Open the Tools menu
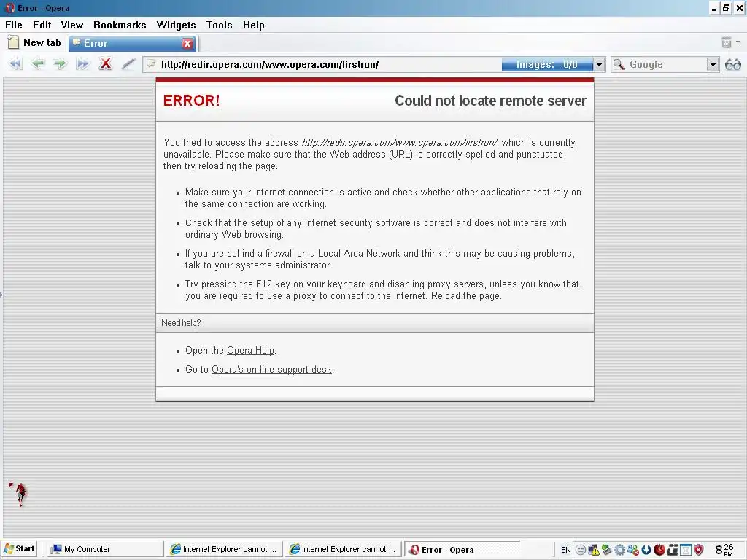 [219, 25]
